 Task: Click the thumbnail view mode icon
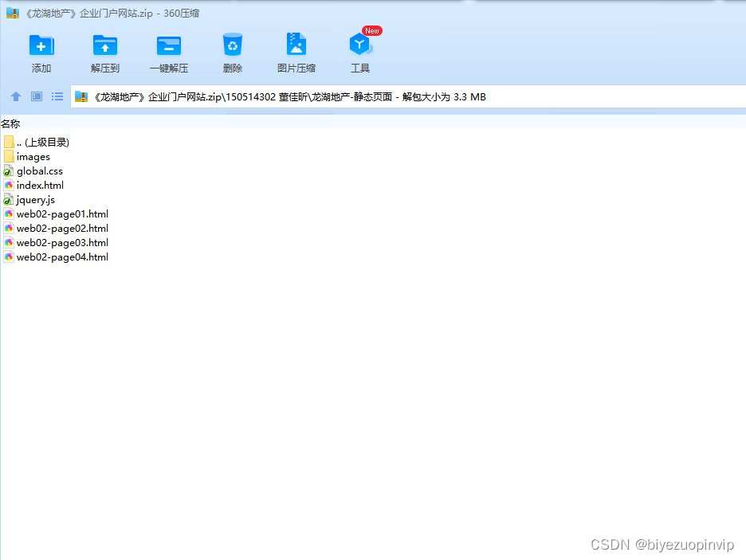(36, 96)
